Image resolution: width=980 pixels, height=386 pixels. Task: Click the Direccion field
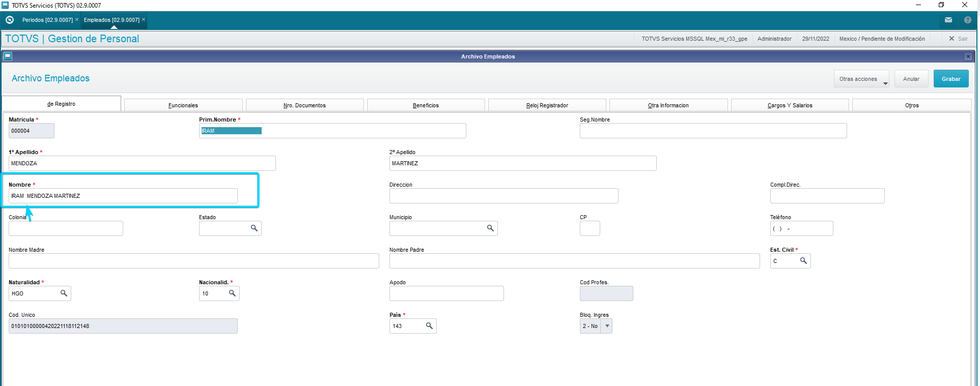(x=504, y=196)
